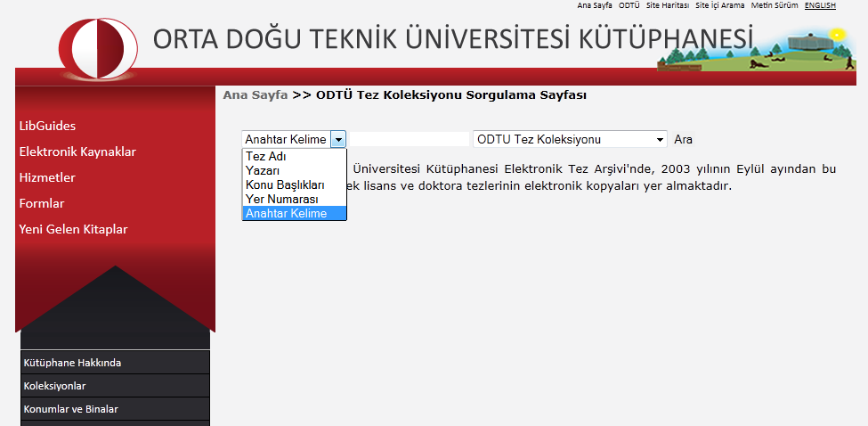
Task: Go to Site Haritası
Action: coord(668,5)
